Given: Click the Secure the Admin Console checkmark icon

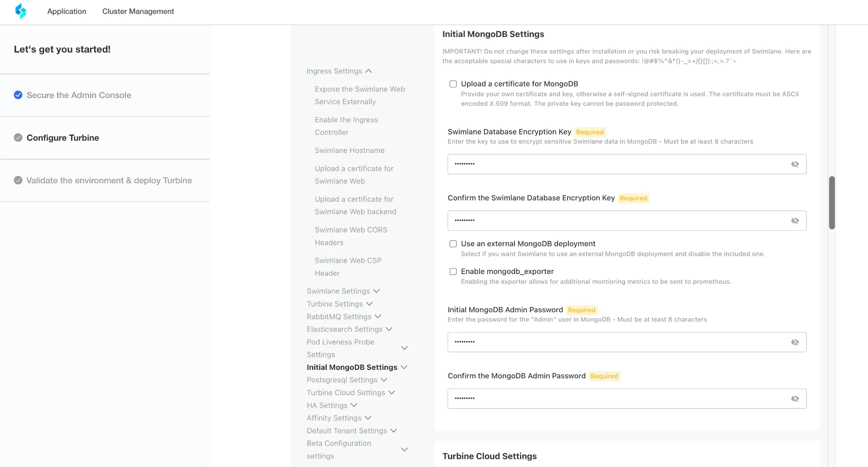Looking at the screenshot, I should (x=18, y=95).
